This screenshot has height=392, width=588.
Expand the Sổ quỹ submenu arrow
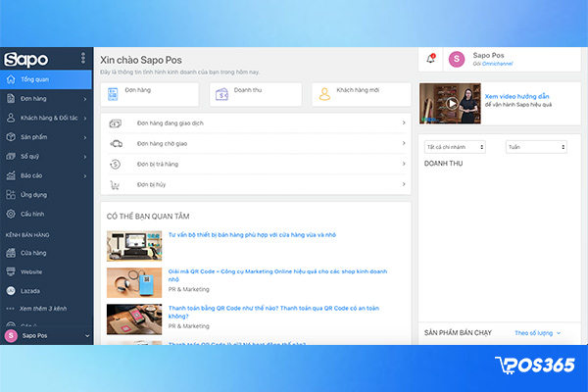coord(85,157)
